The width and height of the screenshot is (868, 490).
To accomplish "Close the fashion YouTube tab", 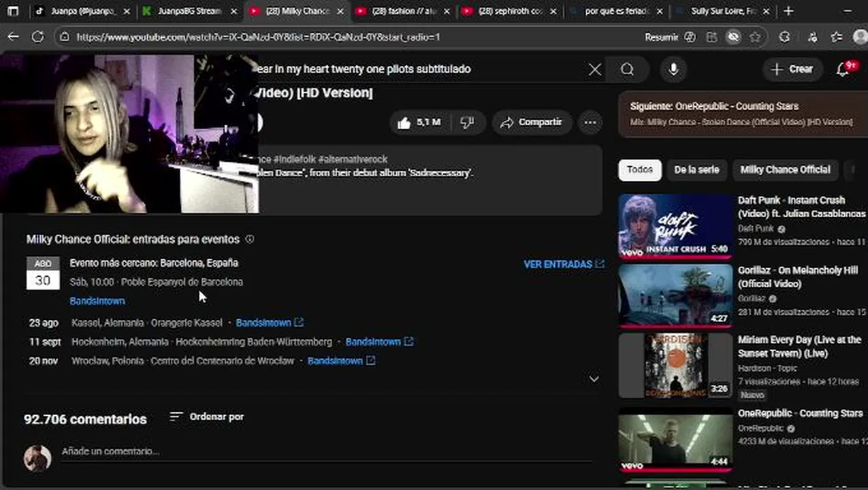I will click(x=445, y=11).
